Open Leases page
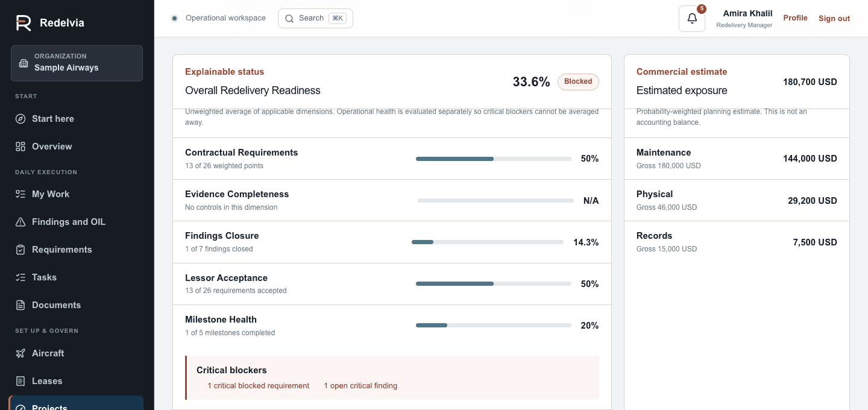Image resolution: width=868 pixels, height=410 pixels. point(77,381)
